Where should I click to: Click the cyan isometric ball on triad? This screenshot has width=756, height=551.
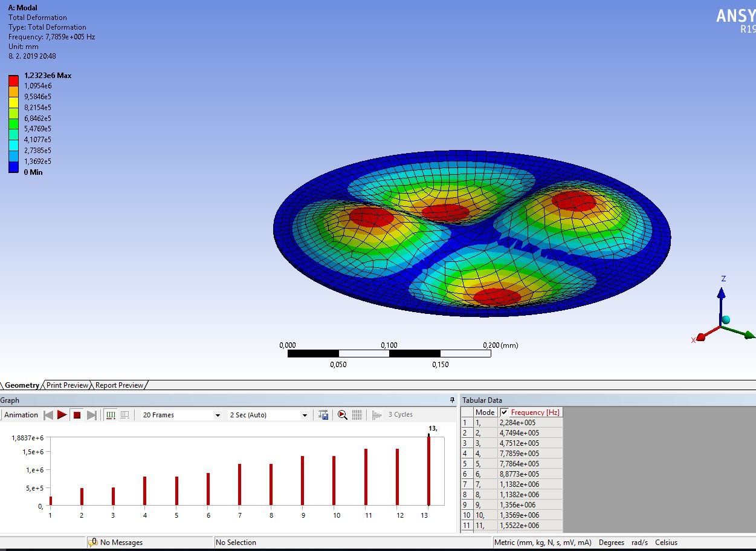point(726,319)
